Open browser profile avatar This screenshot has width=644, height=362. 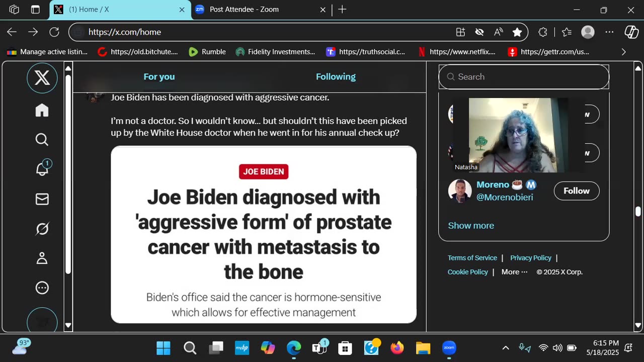click(588, 32)
